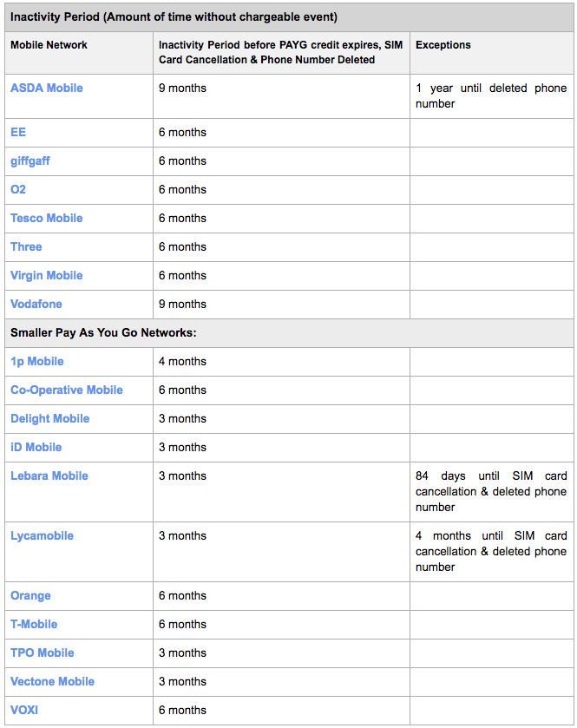Click the Three network link

(26, 246)
